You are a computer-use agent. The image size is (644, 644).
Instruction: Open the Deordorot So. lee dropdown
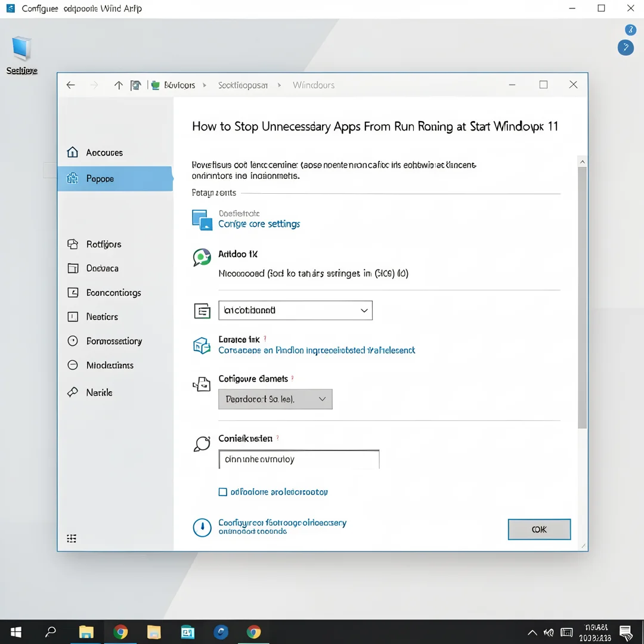click(275, 399)
